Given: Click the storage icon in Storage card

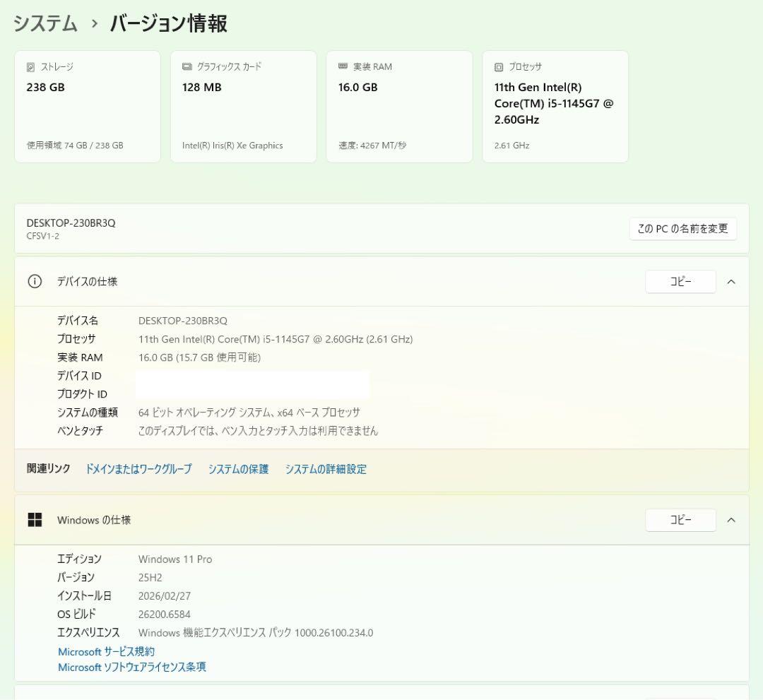Looking at the screenshot, I should 30,67.
